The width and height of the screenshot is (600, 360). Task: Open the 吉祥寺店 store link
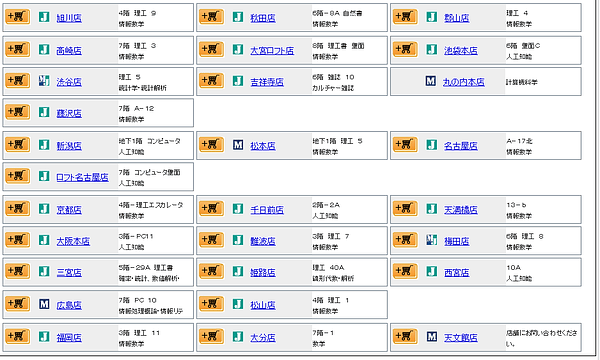point(267,82)
